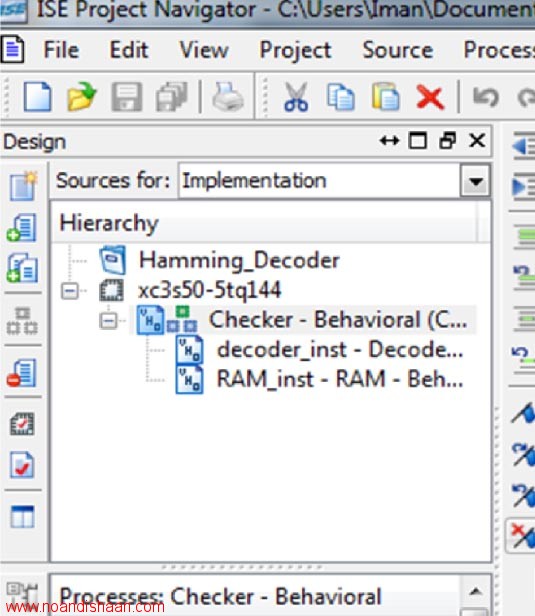Click the Cut scissors icon
Viewport: 535px width, 616px height.
coord(296,97)
